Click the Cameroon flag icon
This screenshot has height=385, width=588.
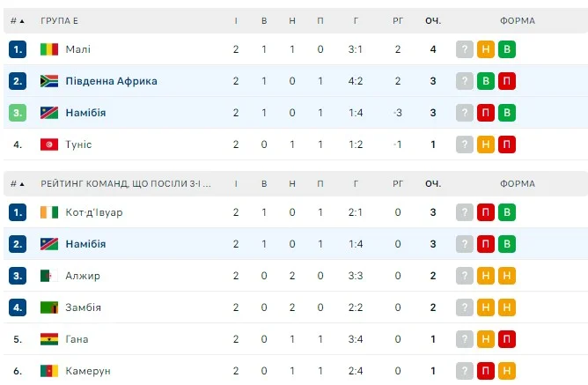coord(49,371)
